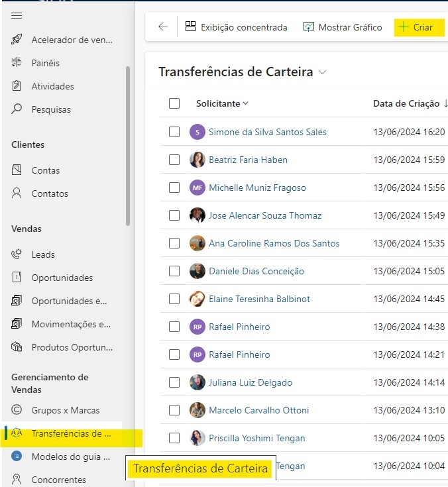Viewport: 448px width, 487px height.
Task: Expand the Transferências de Carteira view selector
Action: pos(323,72)
